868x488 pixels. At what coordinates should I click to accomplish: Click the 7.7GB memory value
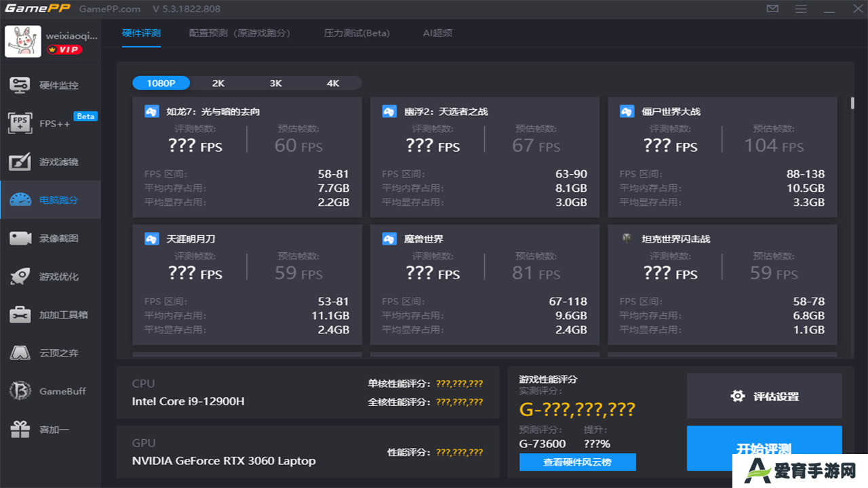point(334,188)
